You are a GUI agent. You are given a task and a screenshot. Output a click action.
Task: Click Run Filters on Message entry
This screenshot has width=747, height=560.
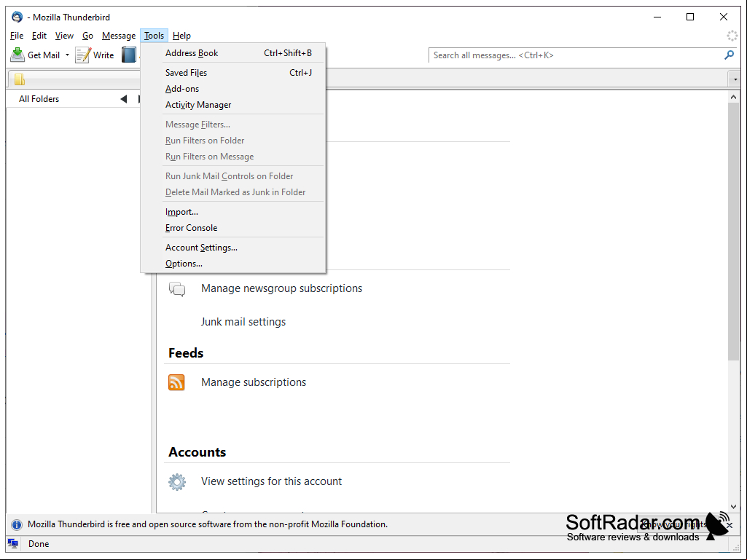coord(233,157)
